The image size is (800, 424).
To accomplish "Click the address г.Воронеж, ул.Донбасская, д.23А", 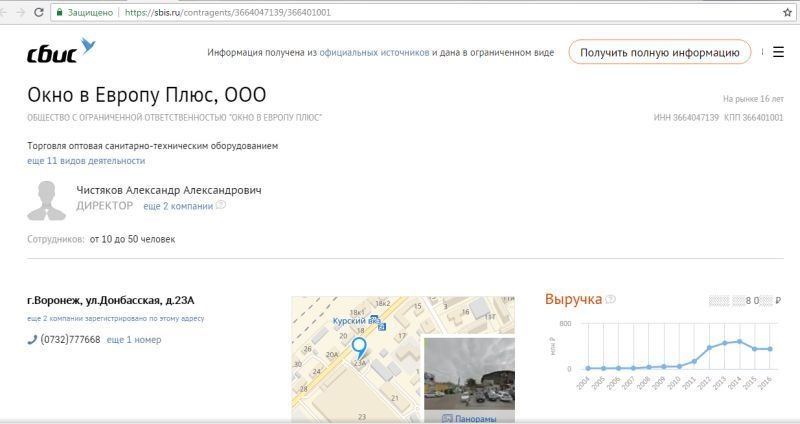I will (x=111, y=301).
